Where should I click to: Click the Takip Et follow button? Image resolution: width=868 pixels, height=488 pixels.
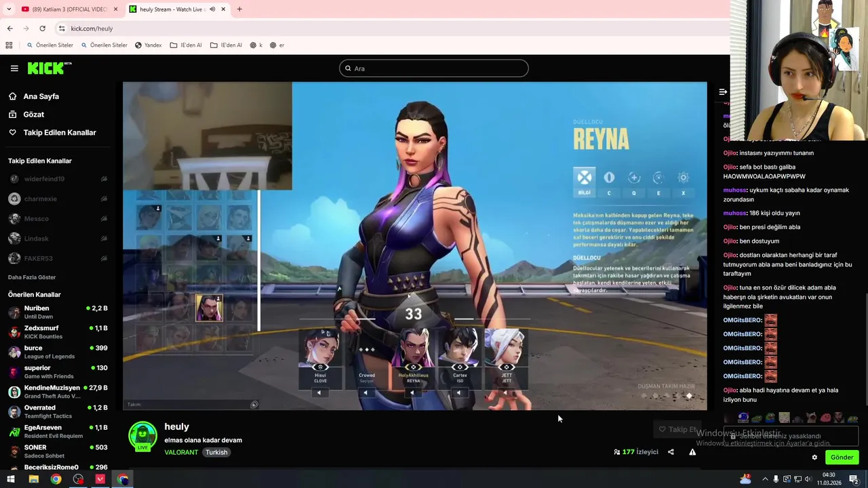coord(677,429)
